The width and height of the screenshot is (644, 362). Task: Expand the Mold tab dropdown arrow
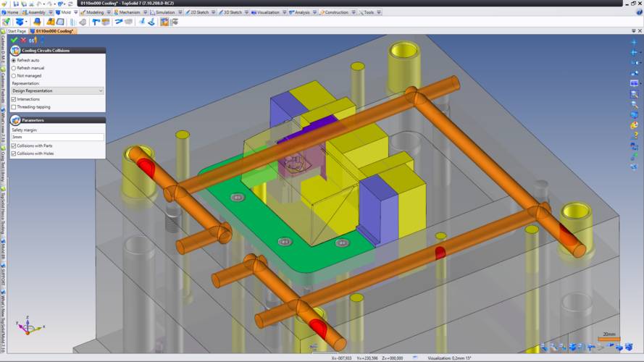tap(76, 12)
